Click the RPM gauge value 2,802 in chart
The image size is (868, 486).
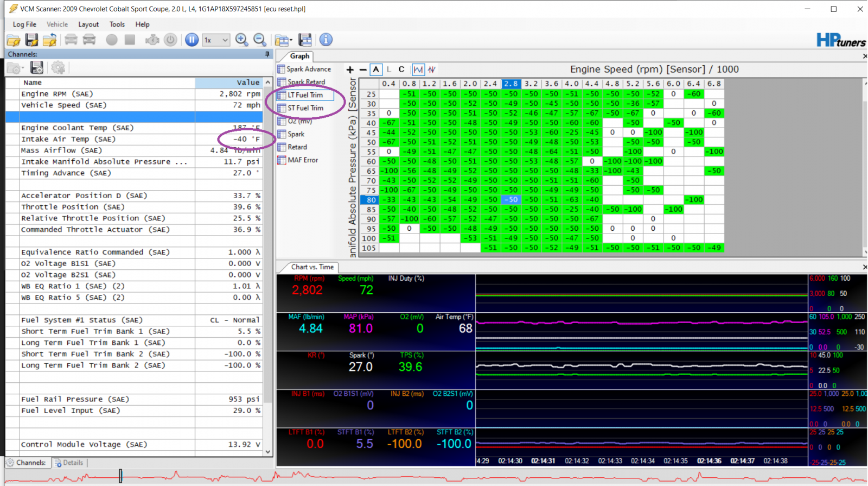coord(307,291)
